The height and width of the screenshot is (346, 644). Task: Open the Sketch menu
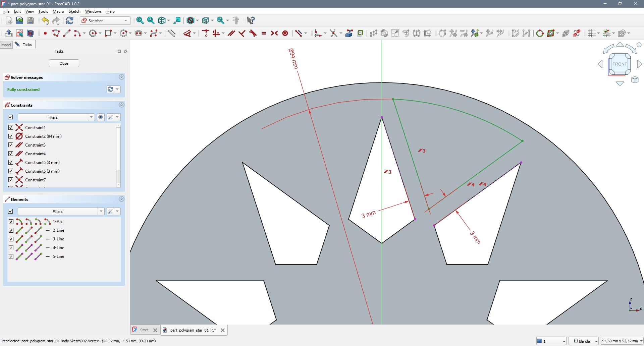pos(74,11)
